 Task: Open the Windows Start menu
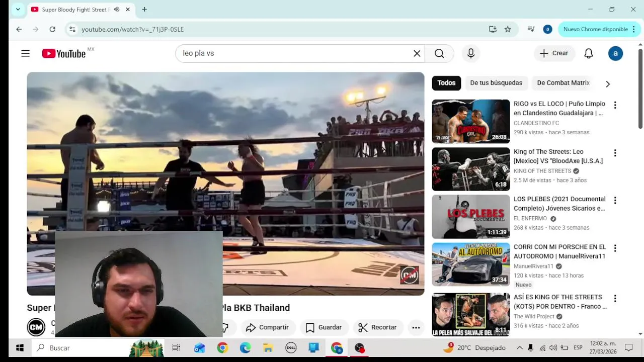point(20,348)
